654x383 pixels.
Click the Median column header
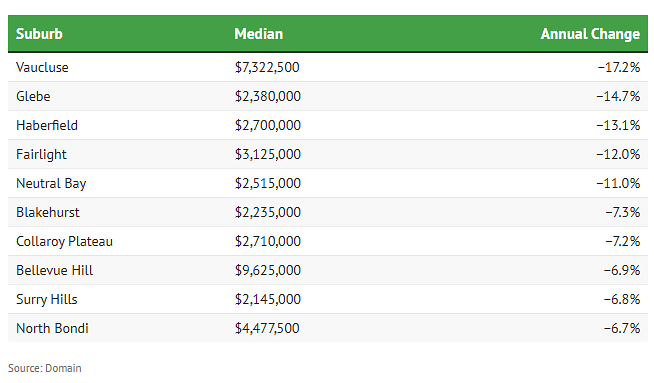pos(259,34)
